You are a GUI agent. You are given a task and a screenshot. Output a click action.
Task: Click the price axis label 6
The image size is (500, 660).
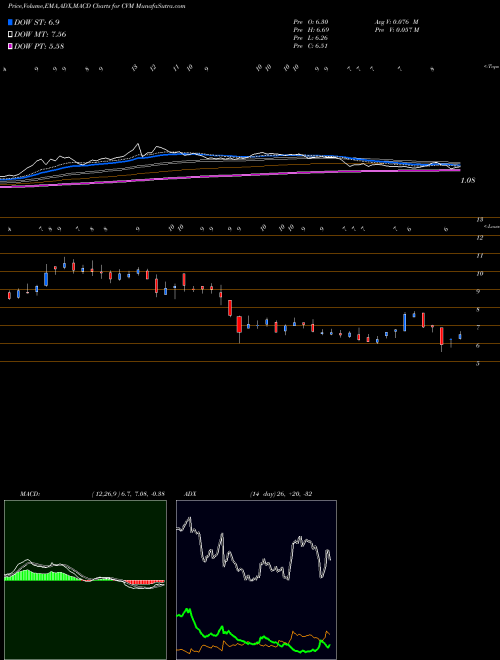478,346
